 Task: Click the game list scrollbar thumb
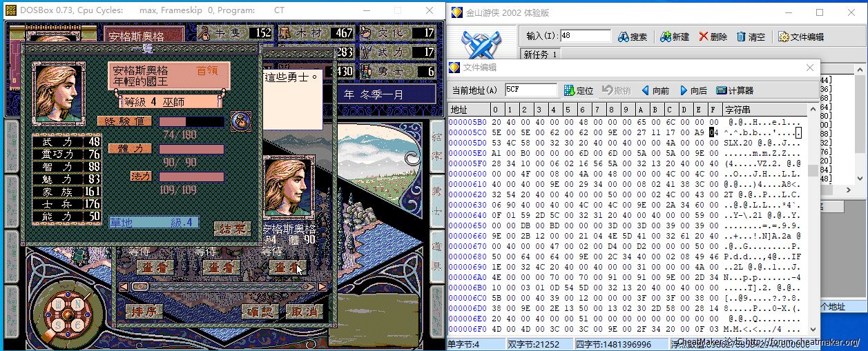140,286
